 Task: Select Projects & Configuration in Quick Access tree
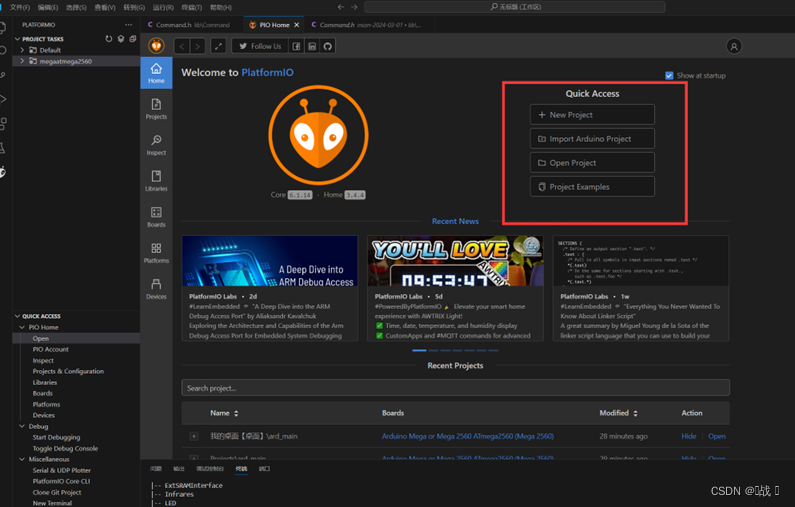[x=68, y=371]
